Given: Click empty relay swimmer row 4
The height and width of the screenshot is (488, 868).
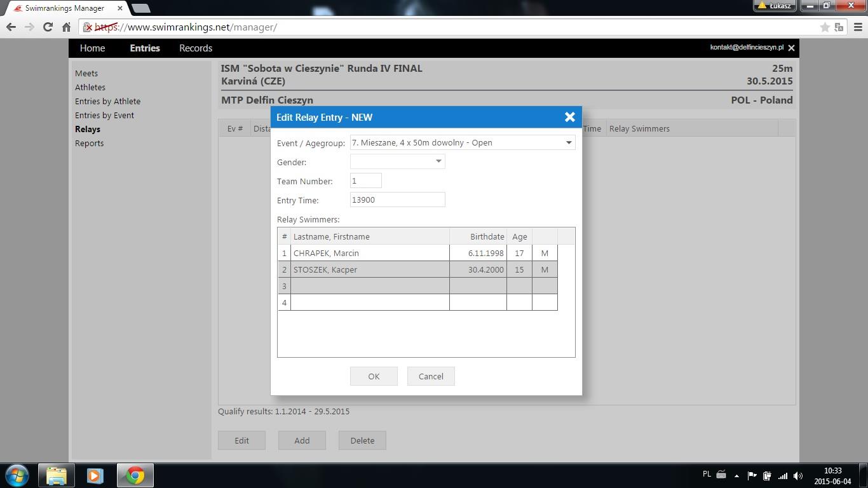Looking at the screenshot, I should pos(417,302).
